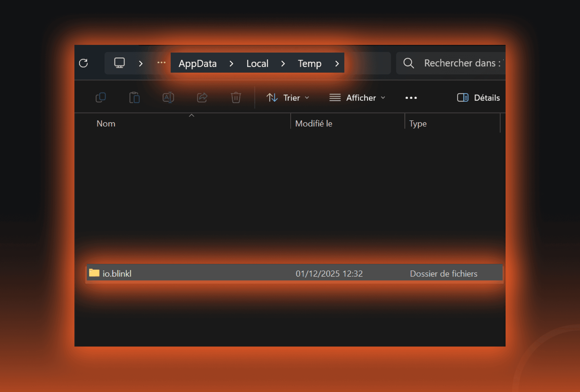Expand chevron after the monitor icon

[x=141, y=63]
